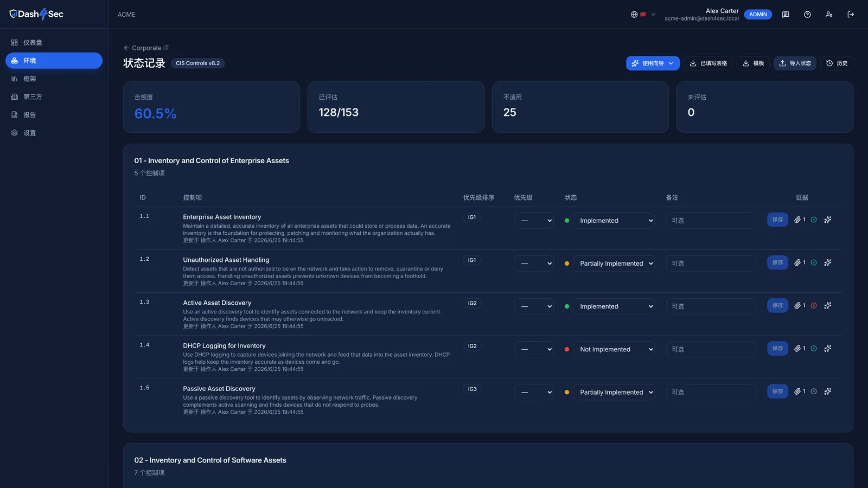Open priority dropdown for control 1.2
This screenshot has width=868, height=488.
pos(534,264)
